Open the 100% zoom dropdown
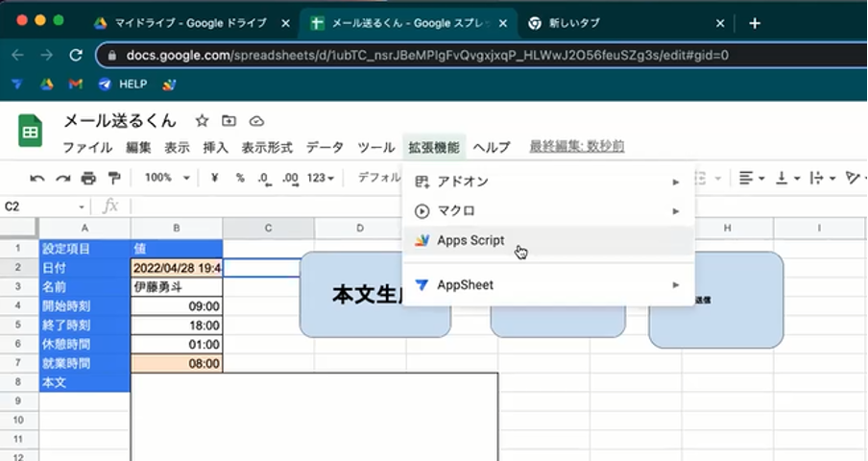Image resolution: width=868 pixels, height=461 pixels. [167, 178]
